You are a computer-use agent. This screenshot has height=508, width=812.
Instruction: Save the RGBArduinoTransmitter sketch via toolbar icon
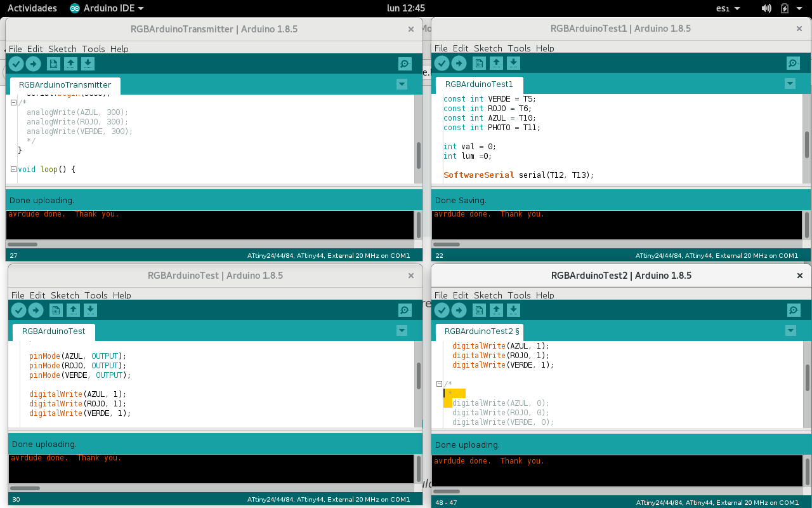click(x=88, y=63)
